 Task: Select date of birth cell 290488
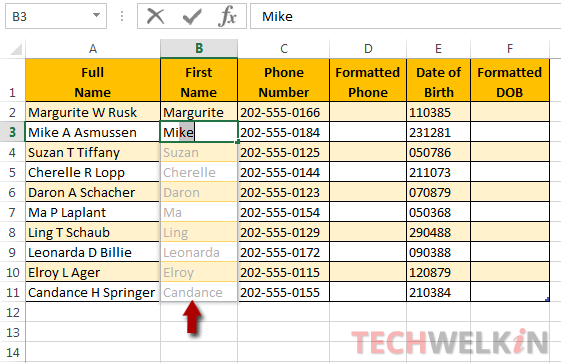(438, 232)
